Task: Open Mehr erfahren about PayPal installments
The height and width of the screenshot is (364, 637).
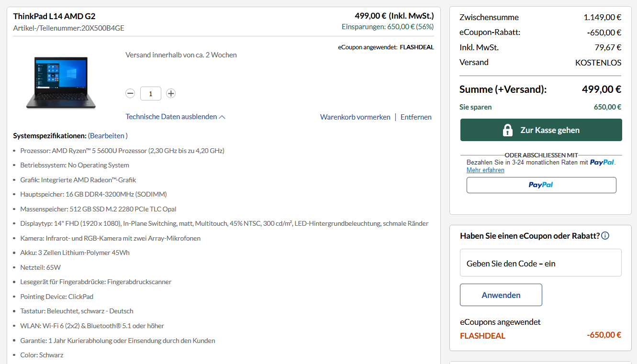Action: [x=485, y=170]
